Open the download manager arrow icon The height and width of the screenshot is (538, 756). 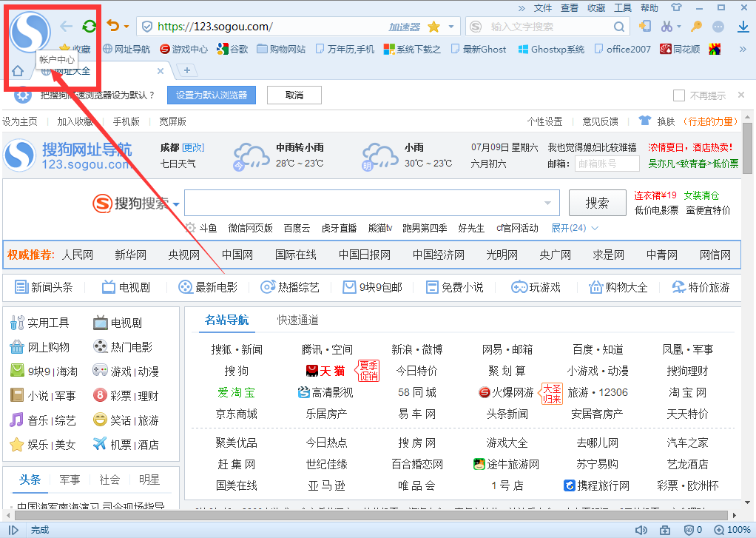(743, 27)
